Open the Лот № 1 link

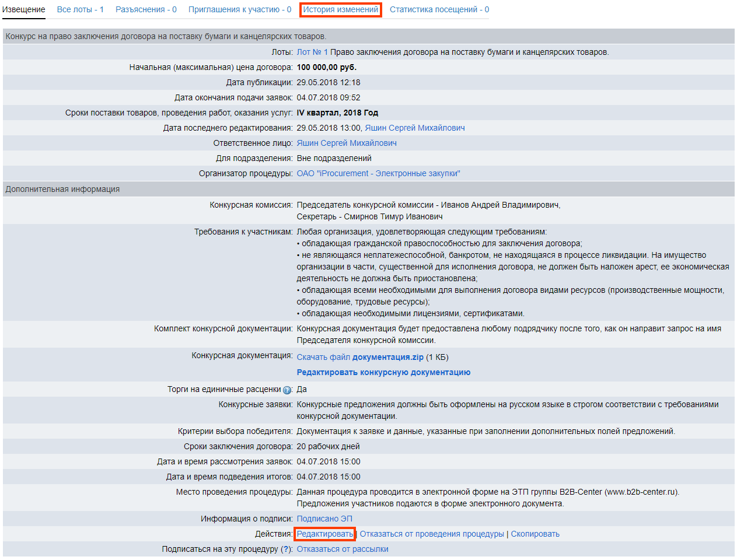[x=312, y=52]
